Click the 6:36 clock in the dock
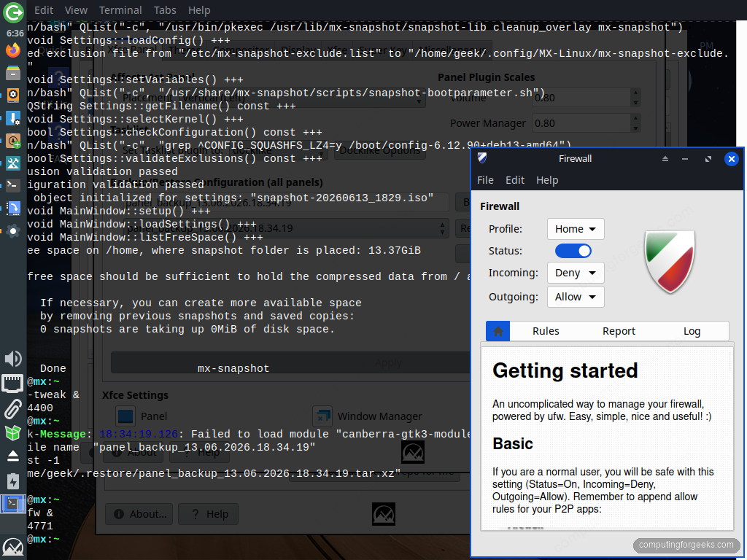 [x=15, y=34]
